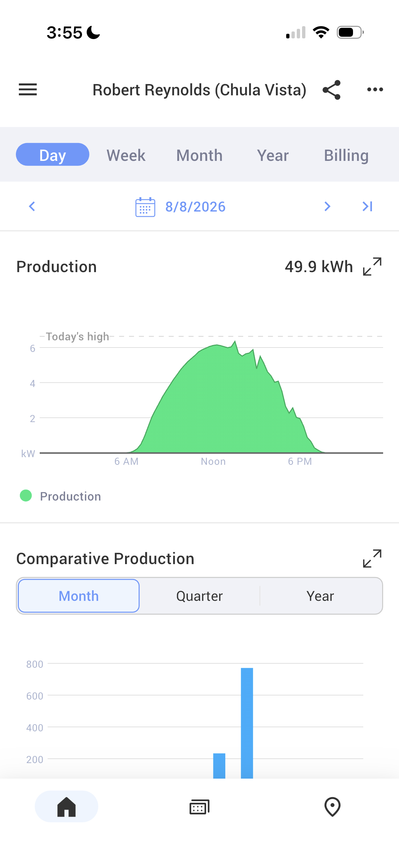Tap the share icon

pyautogui.click(x=332, y=90)
